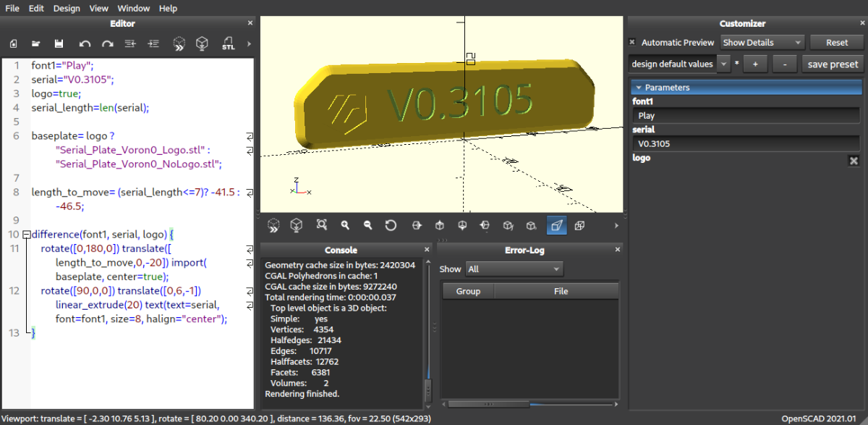The width and height of the screenshot is (868, 425).
Task: Toggle Perspective projection
Action: click(x=556, y=225)
